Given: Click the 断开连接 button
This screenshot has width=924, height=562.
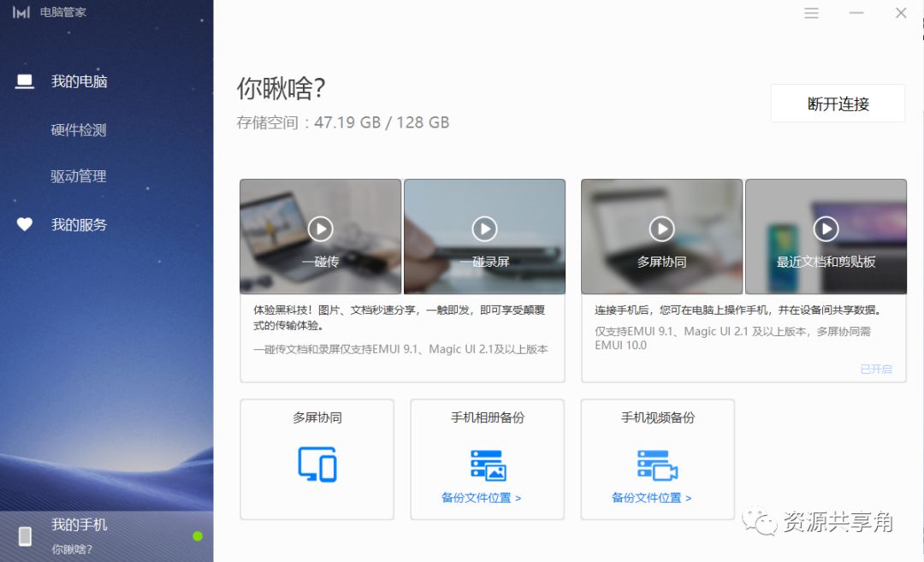Looking at the screenshot, I should (x=838, y=104).
